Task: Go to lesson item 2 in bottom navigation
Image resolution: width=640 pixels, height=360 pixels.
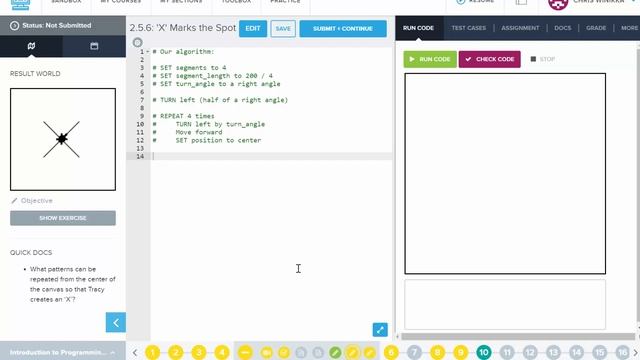Action: [x=176, y=352]
